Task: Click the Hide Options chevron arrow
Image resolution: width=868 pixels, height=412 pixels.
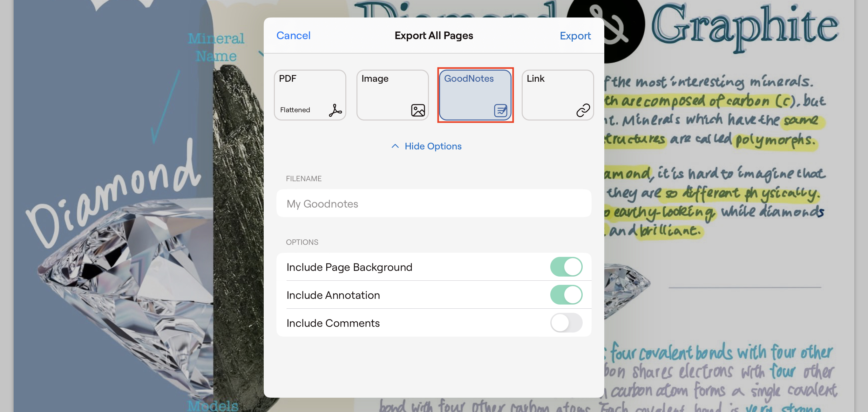Action: coord(395,146)
